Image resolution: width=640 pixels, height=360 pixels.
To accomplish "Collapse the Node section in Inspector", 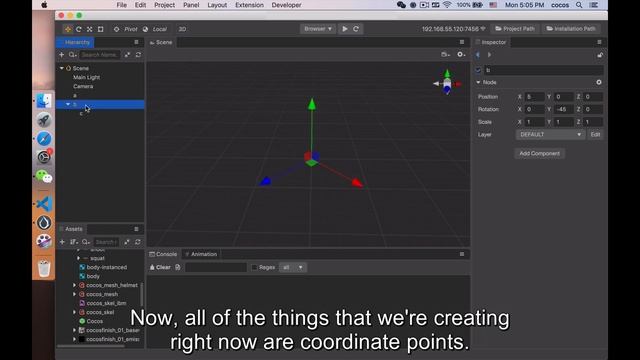I will coord(478,82).
